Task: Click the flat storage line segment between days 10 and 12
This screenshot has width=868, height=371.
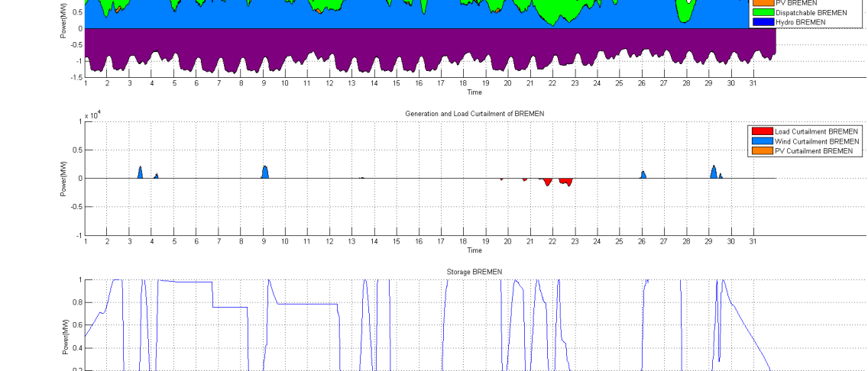Action: (306, 304)
